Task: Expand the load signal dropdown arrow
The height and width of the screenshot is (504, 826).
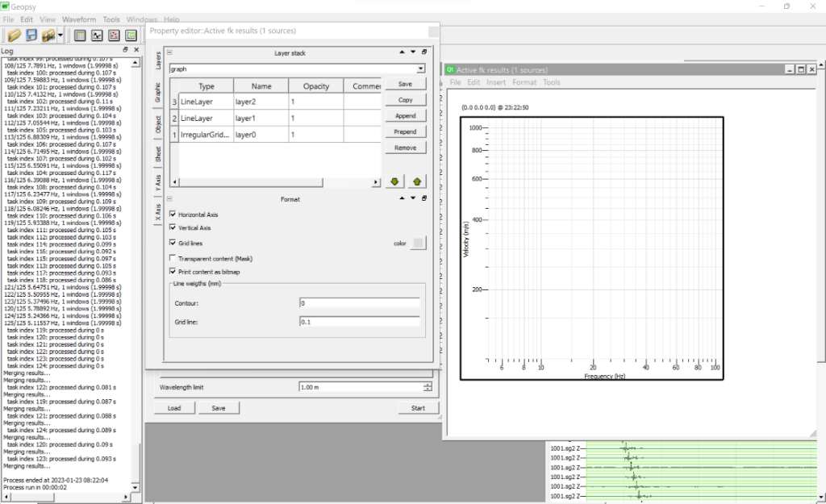Action: pyautogui.click(x=60, y=35)
